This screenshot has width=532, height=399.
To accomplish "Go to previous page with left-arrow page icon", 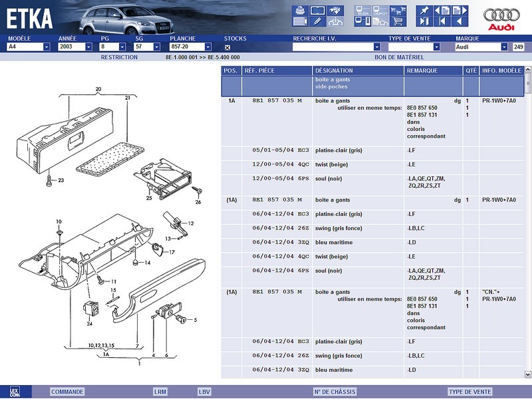I will [x=442, y=10].
